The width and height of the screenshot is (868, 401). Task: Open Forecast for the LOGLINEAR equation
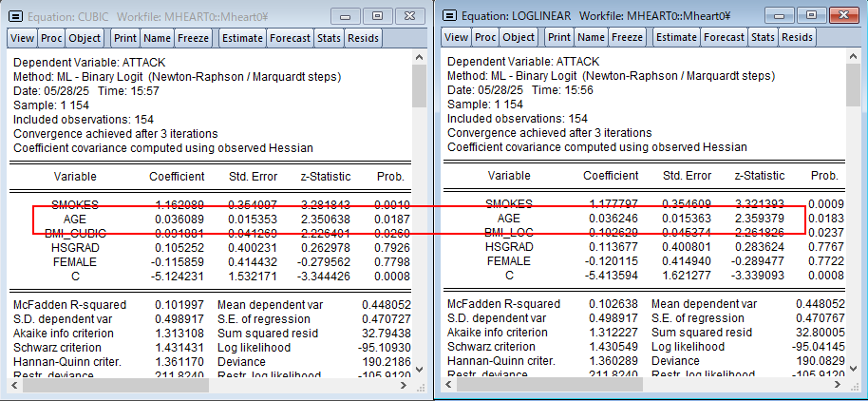pos(725,38)
